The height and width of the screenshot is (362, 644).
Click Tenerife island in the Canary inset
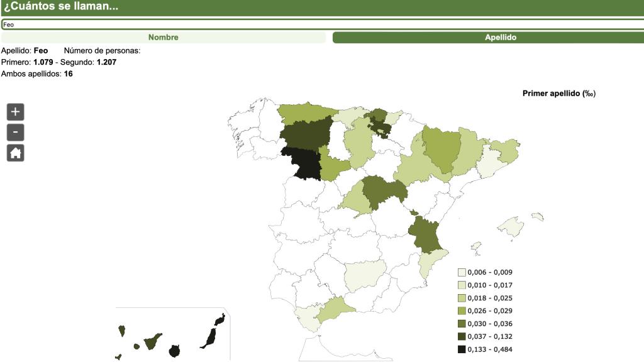pos(153,343)
